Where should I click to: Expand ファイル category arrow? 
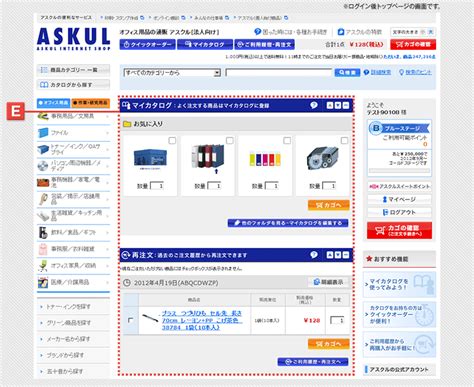click(x=107, y=133)
